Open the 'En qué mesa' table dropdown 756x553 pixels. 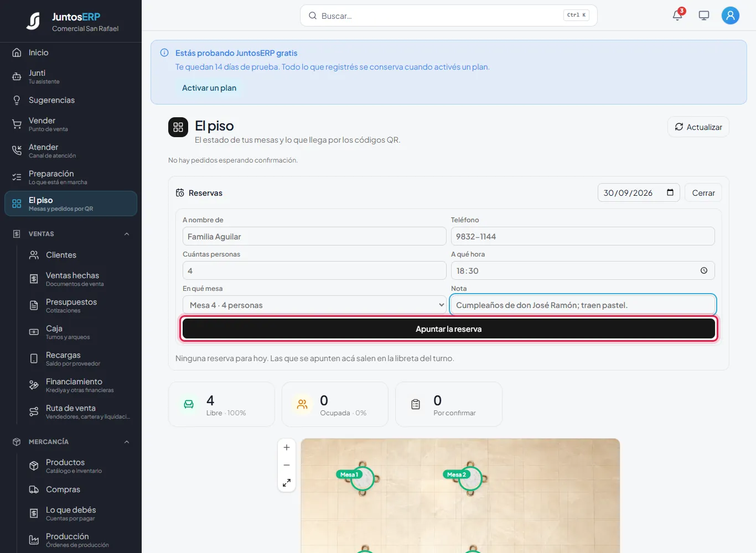[x=314, y=305]
